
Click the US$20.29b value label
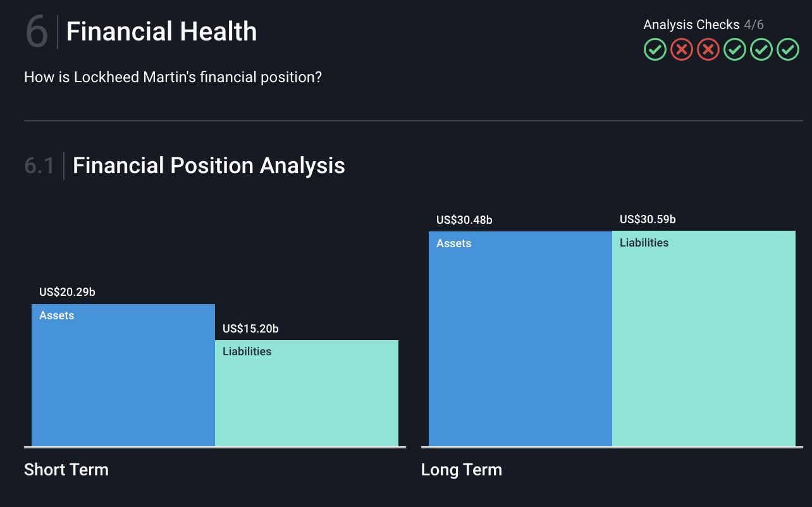point(67,292)
